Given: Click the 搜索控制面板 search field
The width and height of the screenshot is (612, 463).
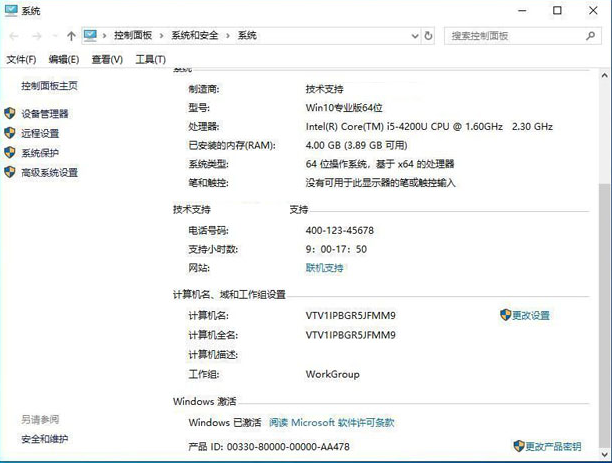Looking at the screenshot, I should tap(514, 35).
